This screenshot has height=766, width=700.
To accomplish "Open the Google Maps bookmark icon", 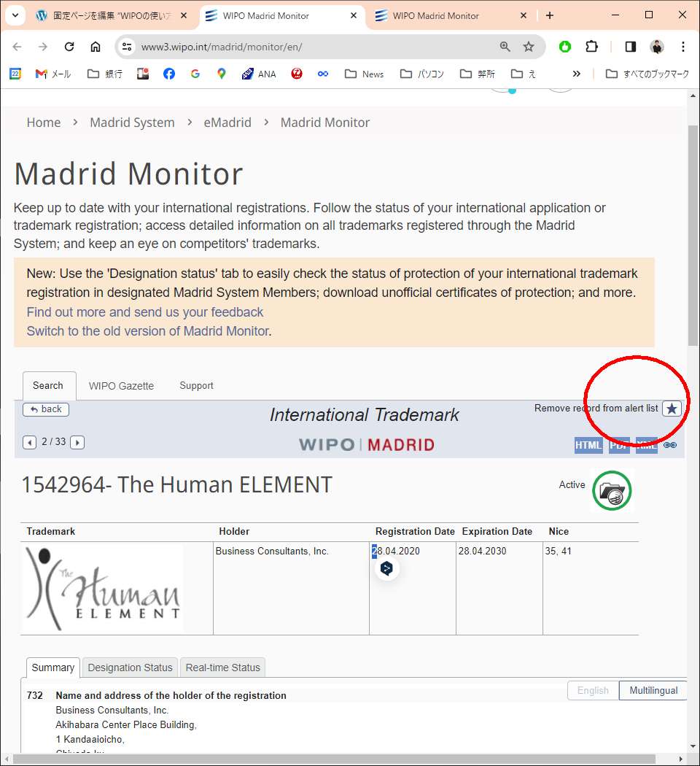I will click(222, 74).
